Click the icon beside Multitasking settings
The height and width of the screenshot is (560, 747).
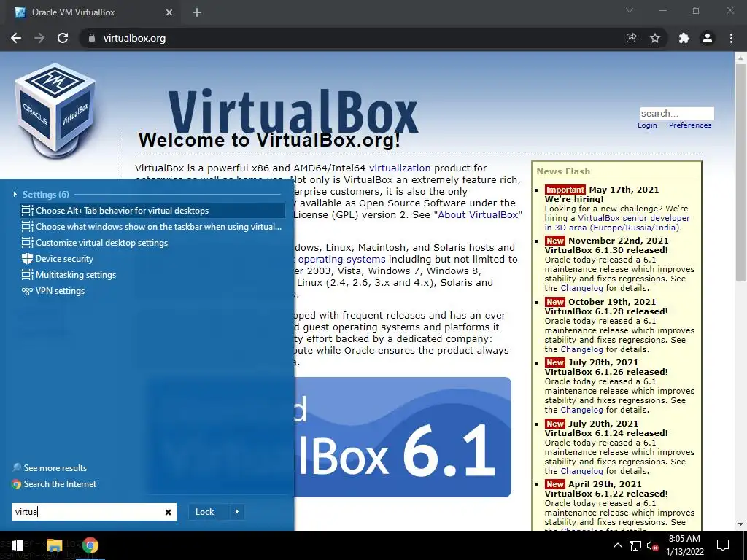pyautogui.click(x=27, y=275)
